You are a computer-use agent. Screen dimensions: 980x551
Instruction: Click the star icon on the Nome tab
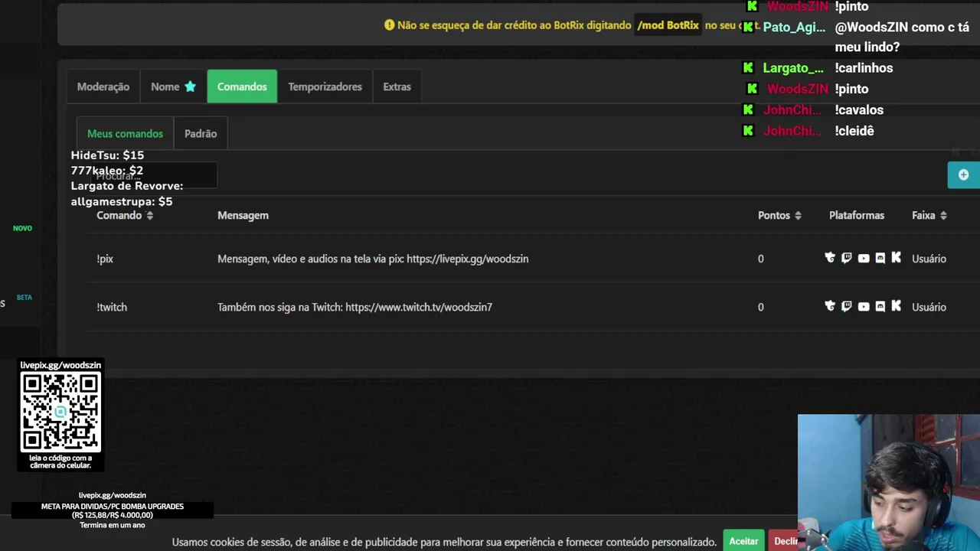[190, 86]
